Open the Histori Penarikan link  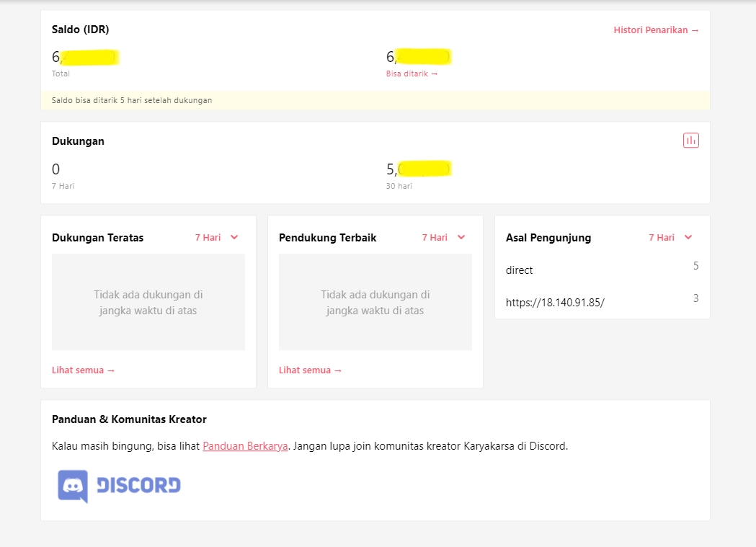click(656, 30)
